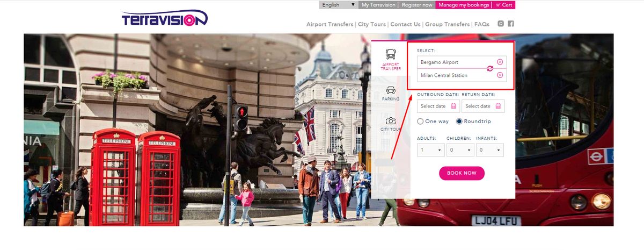Open Contact Us menu item

[405, 24]
